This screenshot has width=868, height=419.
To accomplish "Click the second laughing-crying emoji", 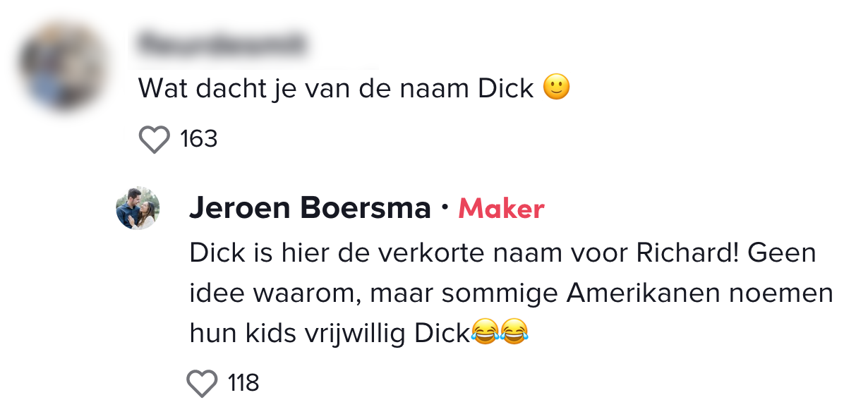I will pyautogui.click(x=514, y=331).
